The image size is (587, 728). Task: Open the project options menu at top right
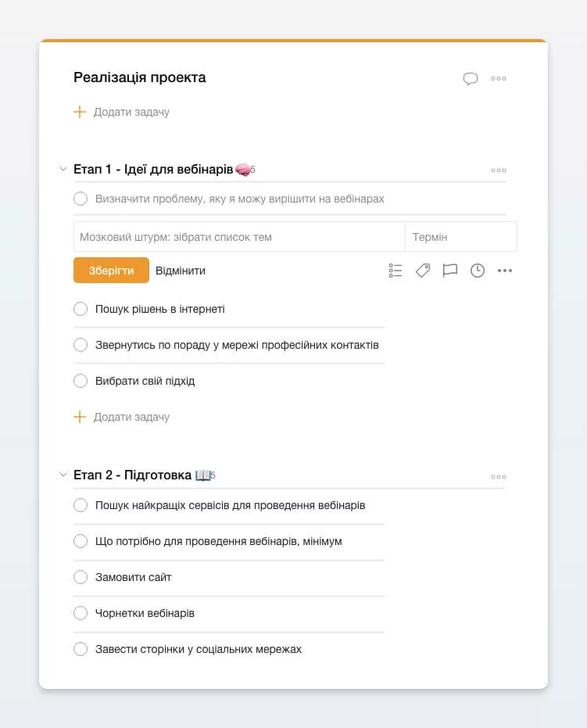coord(498,79)
